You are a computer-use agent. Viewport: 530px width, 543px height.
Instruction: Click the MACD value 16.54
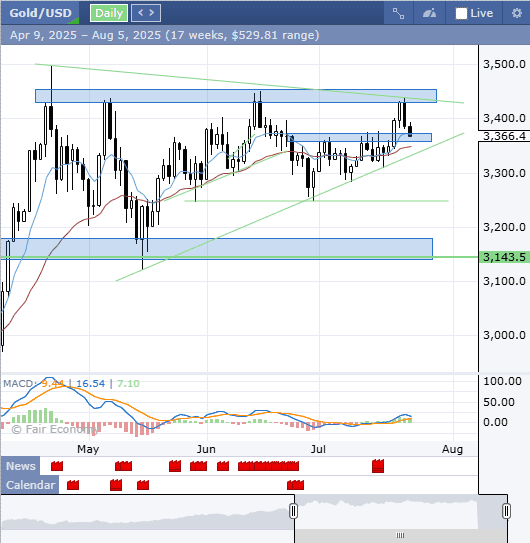(x=90, y=383)
